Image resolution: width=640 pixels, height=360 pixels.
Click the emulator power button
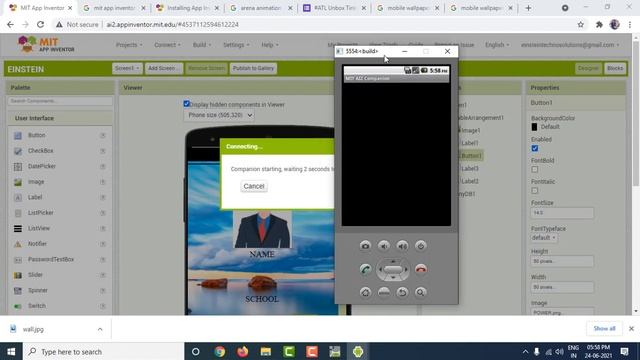point(420,246)
